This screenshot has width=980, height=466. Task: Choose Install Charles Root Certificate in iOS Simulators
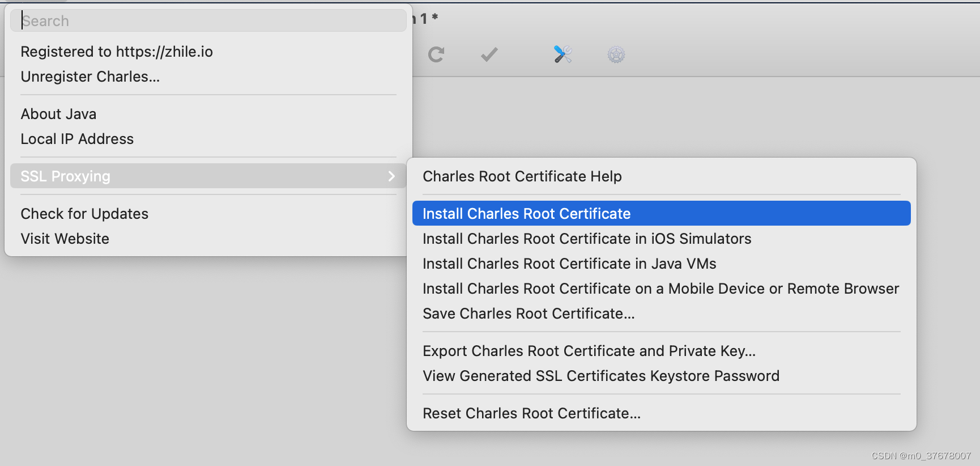[662, 239]
